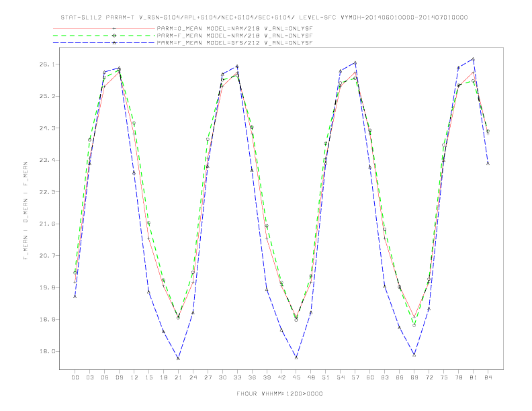Click x-axis tick label 78

coord(459,377)
